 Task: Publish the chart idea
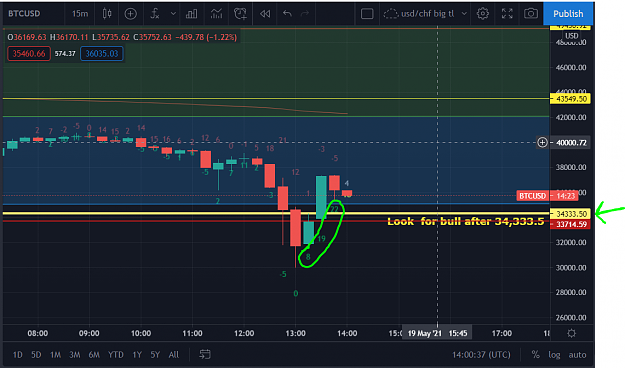click(568, 14)
